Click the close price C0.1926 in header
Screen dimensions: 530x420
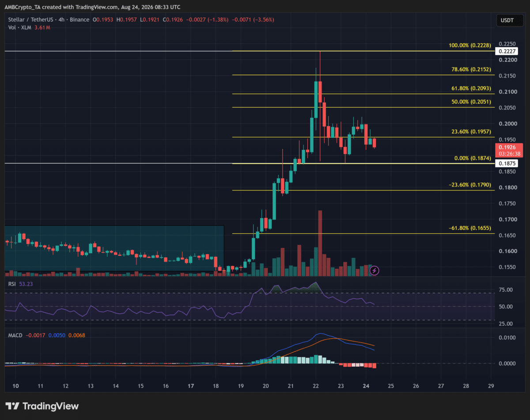pos(173,20)
